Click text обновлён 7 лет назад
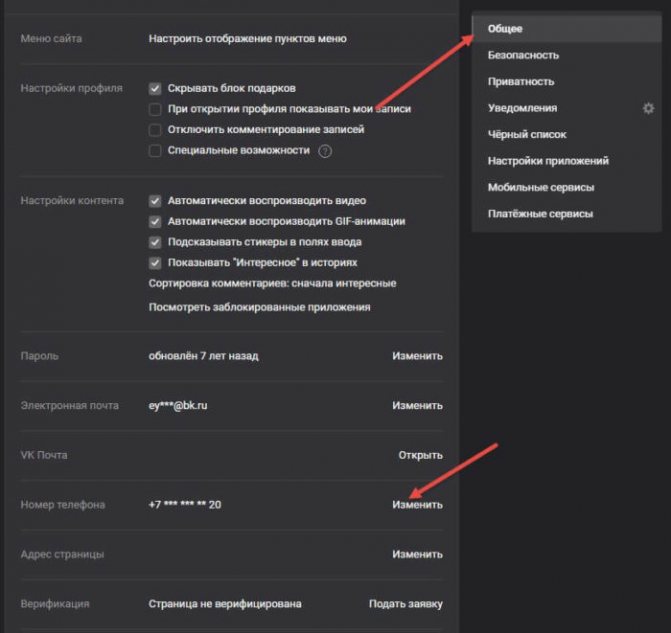 [203, 356]
